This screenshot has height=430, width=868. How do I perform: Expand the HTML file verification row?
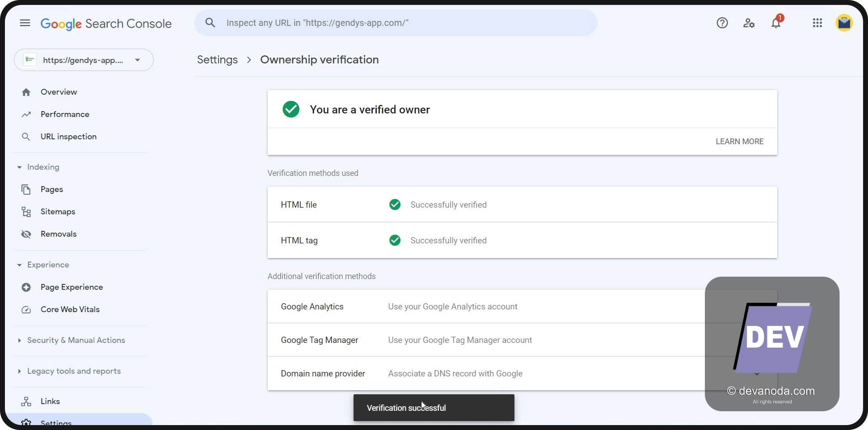click(x=522, y=205)
